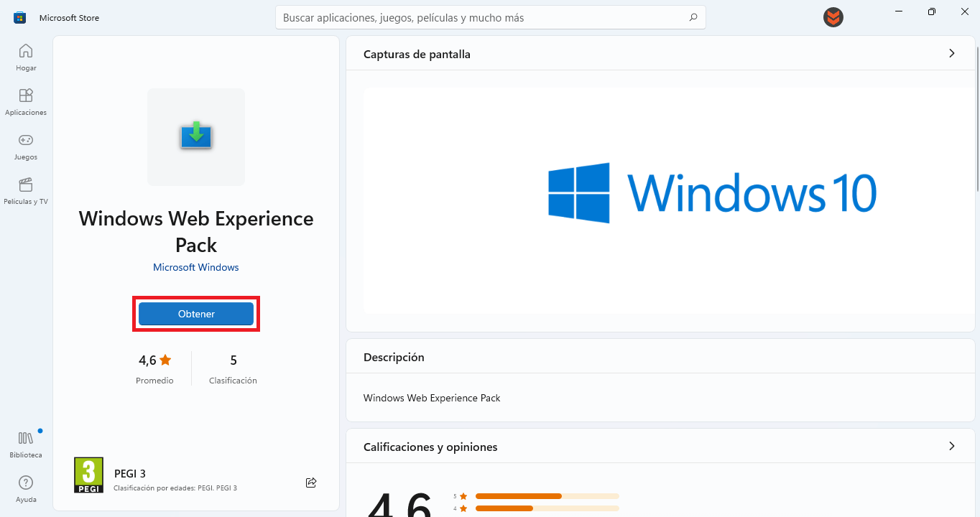Click the 'Promedio' rating label
The image size is (980, 517).
point(154,381)
